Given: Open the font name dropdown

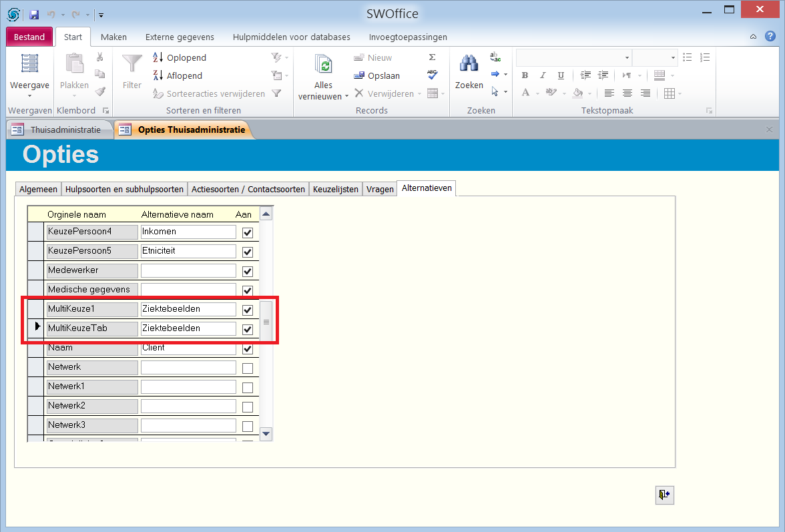Looking at the screenshot, I should click(x=627, y=57).
